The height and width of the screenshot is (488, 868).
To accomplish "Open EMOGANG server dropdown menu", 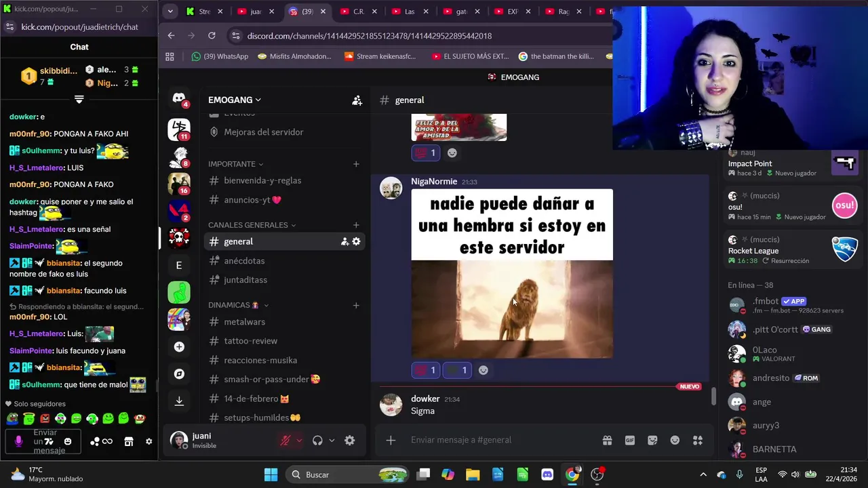I will (235, 100).
